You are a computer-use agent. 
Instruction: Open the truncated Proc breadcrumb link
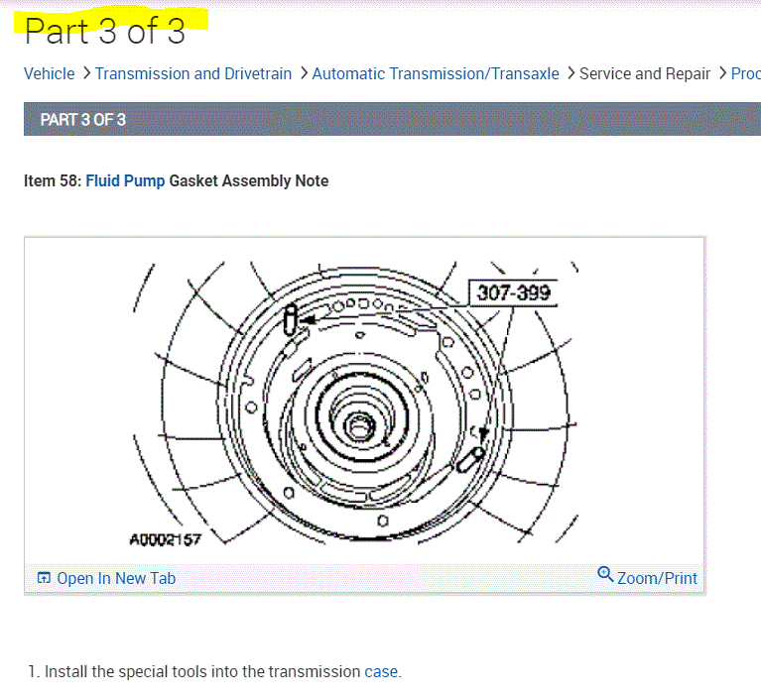745,73
